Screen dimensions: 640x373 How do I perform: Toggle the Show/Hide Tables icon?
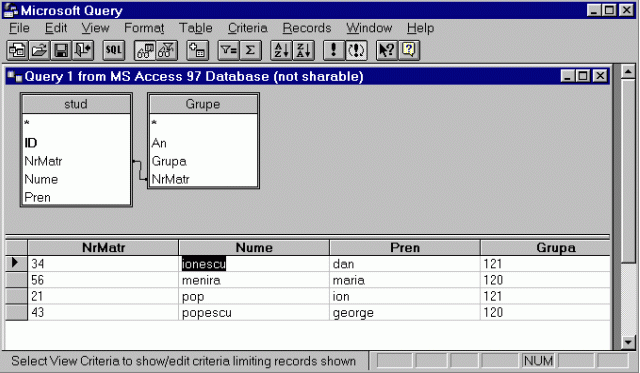(x=145, y=51)
